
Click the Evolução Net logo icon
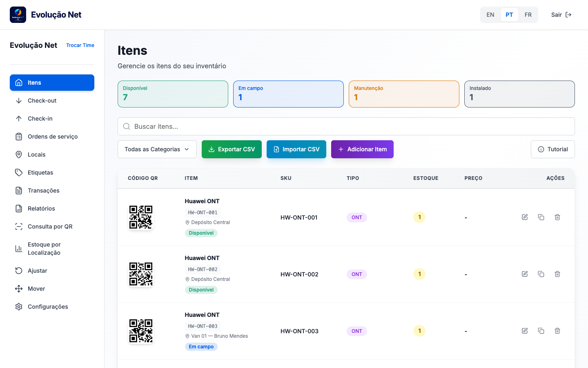point(18,15)
